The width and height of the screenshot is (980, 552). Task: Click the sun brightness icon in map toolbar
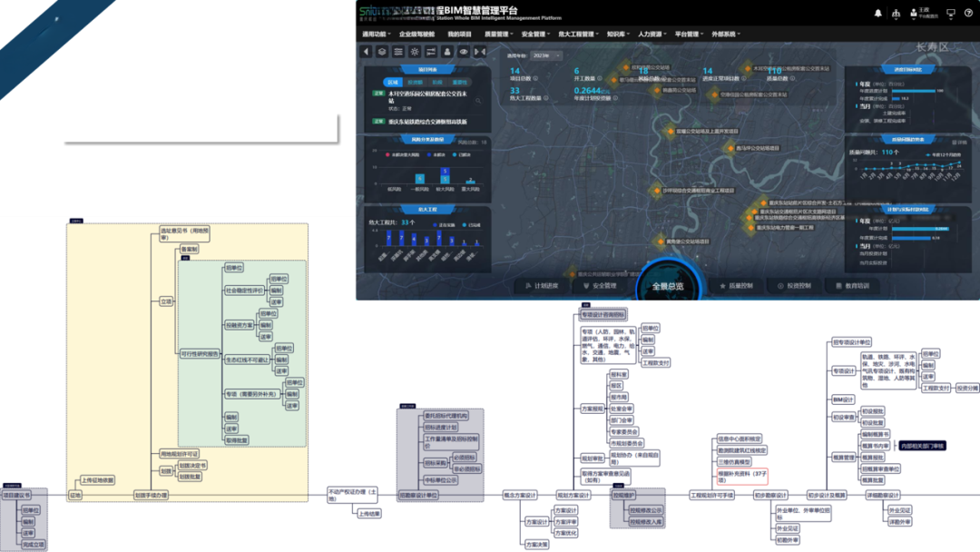pos(415,52)
